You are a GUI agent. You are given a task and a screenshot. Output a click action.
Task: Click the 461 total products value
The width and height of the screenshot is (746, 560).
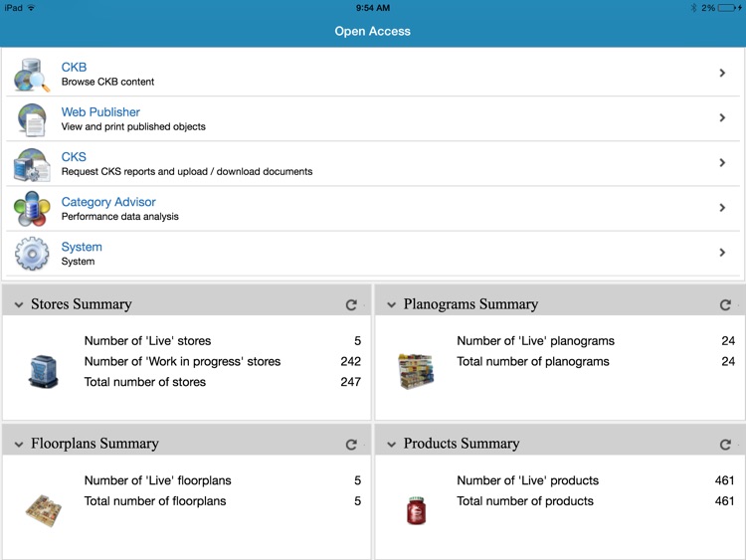[724, 501]
